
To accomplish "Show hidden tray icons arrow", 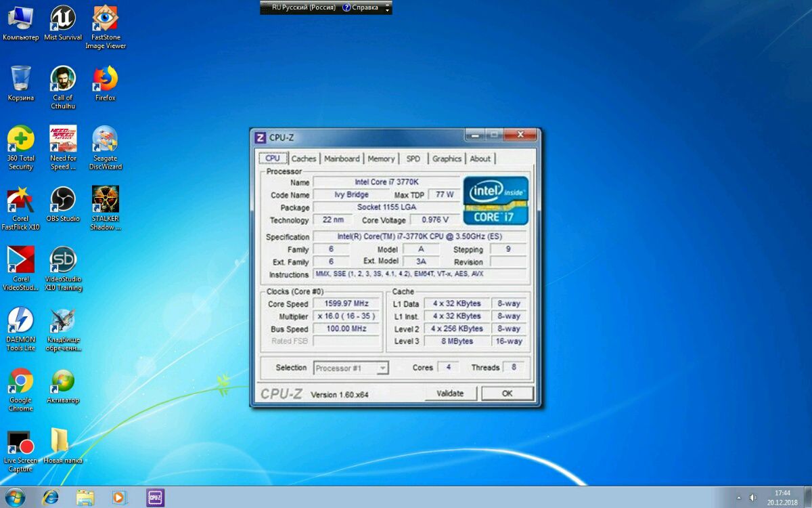I will [x=738, y=498].
